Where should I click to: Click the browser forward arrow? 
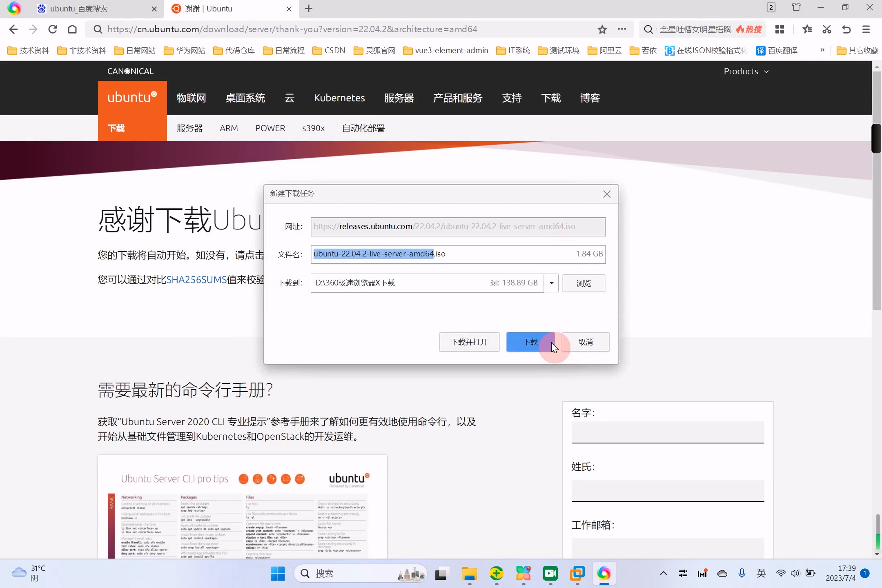(33, 29)
